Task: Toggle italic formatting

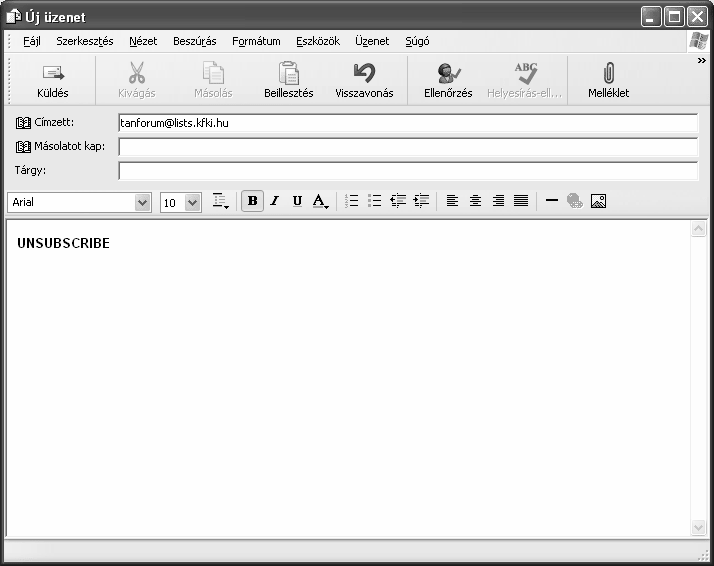Action: 275,201
